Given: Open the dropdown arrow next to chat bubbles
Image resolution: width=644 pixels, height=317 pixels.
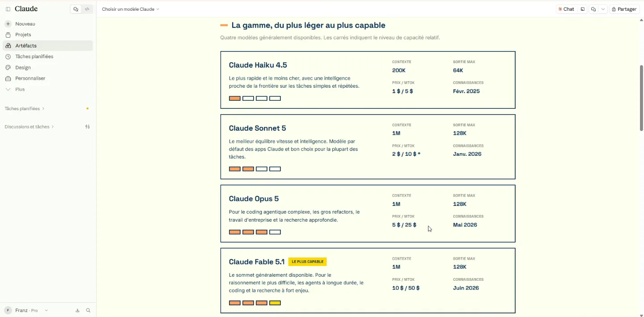Looking at the screenshot, I should pos(603,9).
